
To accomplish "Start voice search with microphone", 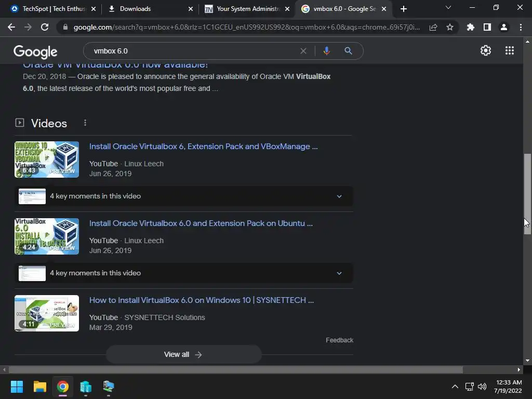I will pos(326,51).
